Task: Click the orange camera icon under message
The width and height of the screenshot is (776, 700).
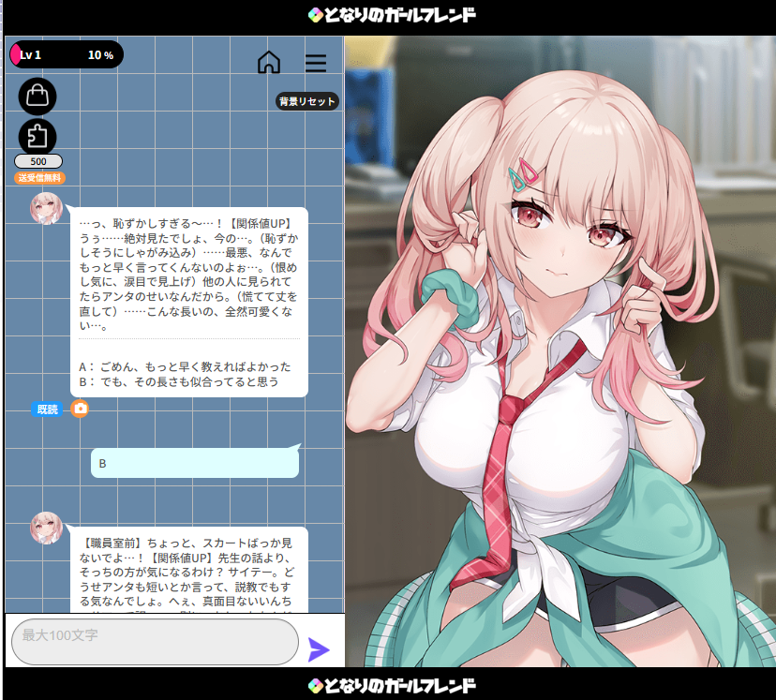Action: 80,409
